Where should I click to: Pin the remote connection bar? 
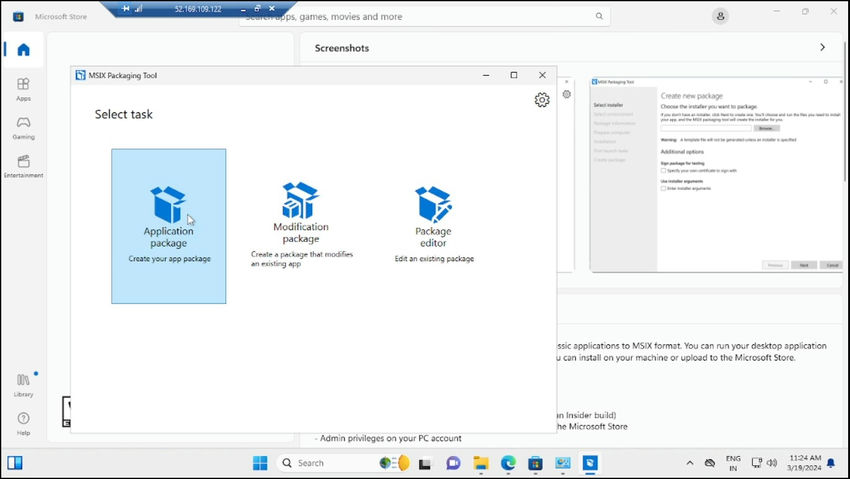[x=126, y=9]
